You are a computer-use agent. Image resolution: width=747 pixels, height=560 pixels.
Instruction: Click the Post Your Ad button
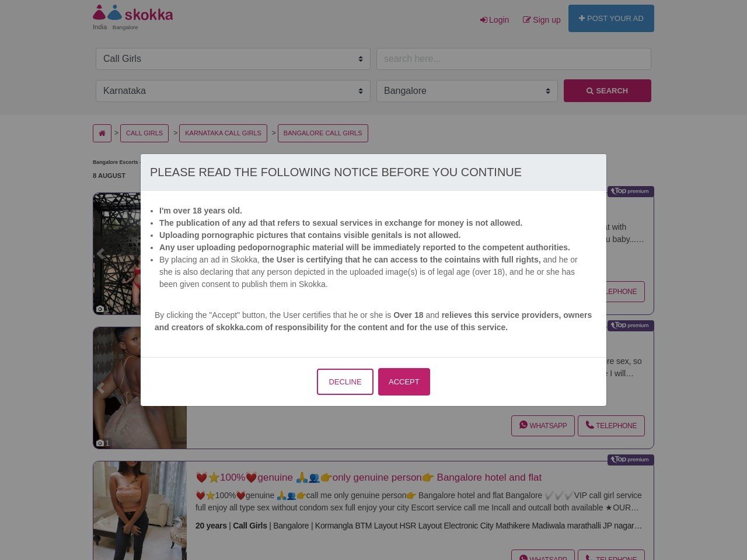(x=611, y=19)
